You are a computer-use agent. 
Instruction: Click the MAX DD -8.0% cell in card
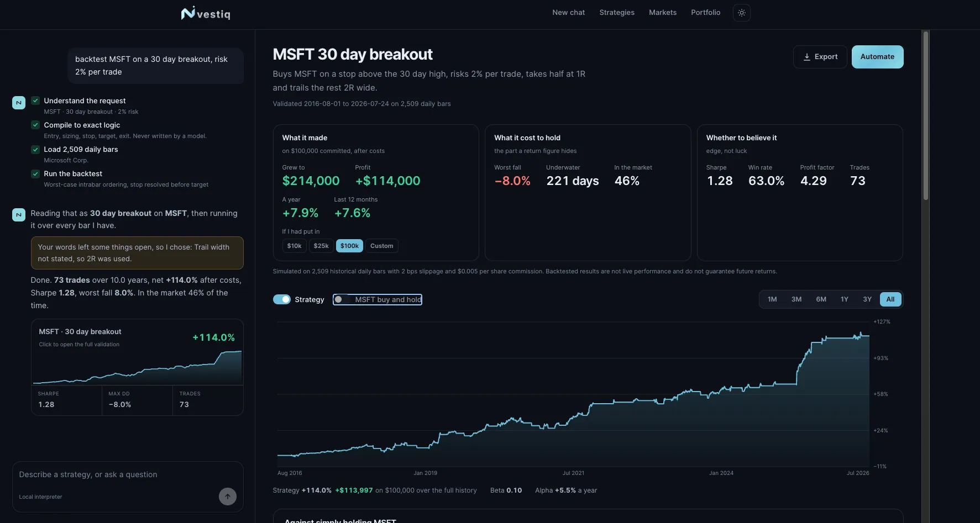[x=137, y=400]
